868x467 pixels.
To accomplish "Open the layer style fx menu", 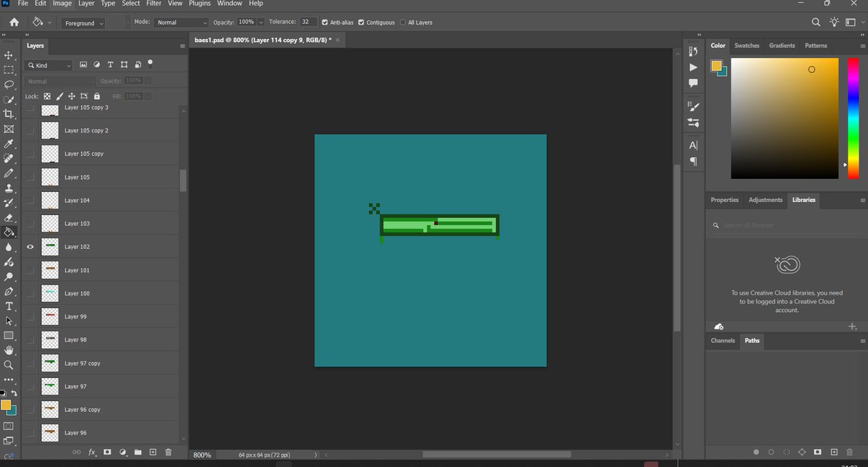I will point(93,453).
